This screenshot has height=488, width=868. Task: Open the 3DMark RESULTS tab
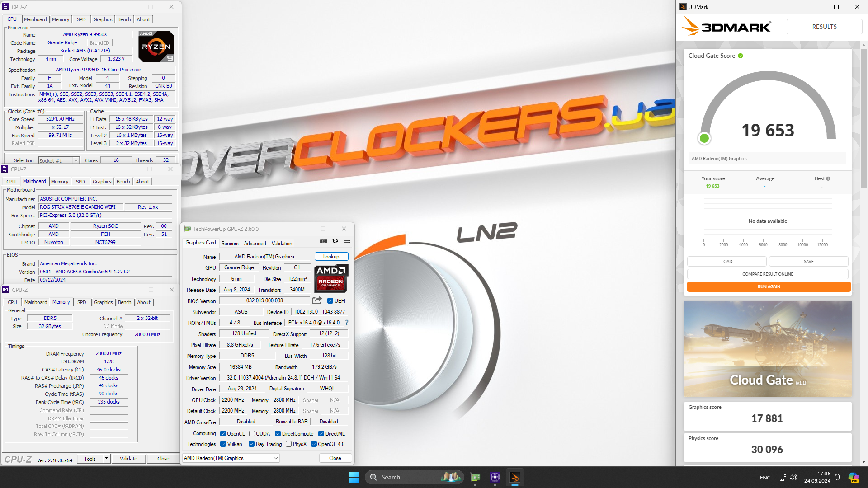(x=824, y=27)
